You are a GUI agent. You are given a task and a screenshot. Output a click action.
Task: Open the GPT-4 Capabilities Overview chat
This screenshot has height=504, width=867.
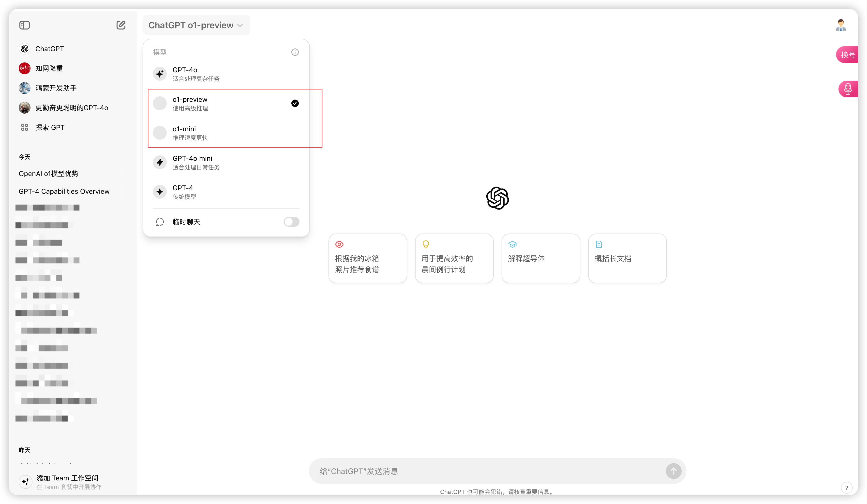(x=64, y=191)
